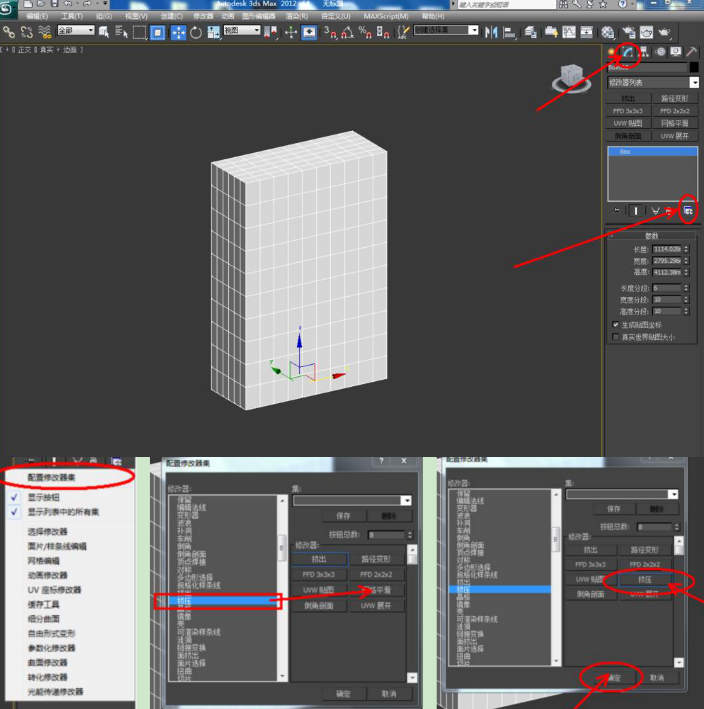Open the Configure Modifier Sets icon
704x709 pixels.
point(688,211)
